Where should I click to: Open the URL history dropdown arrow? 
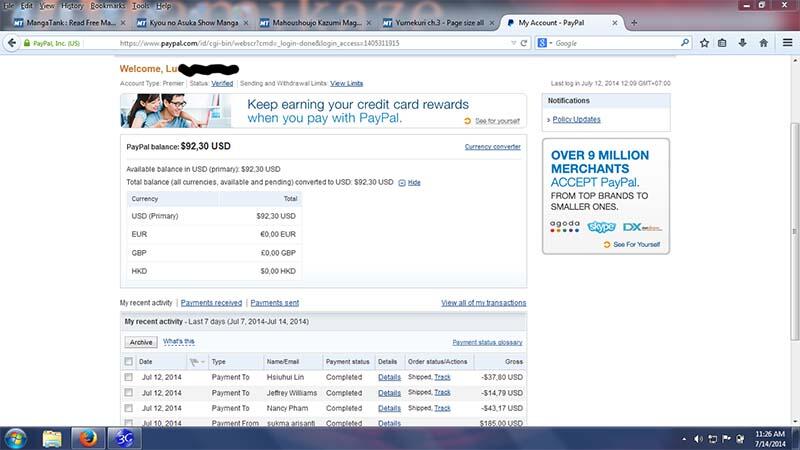(514, 43)
